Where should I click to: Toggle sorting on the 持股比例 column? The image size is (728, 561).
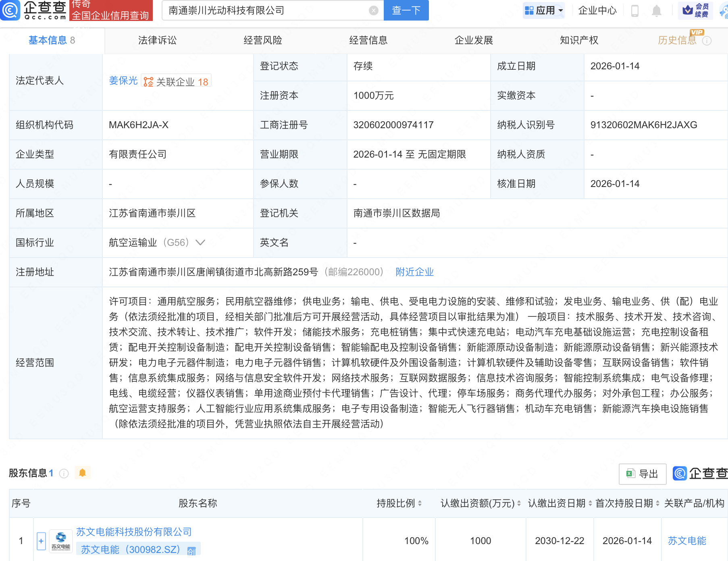(420, 503)
